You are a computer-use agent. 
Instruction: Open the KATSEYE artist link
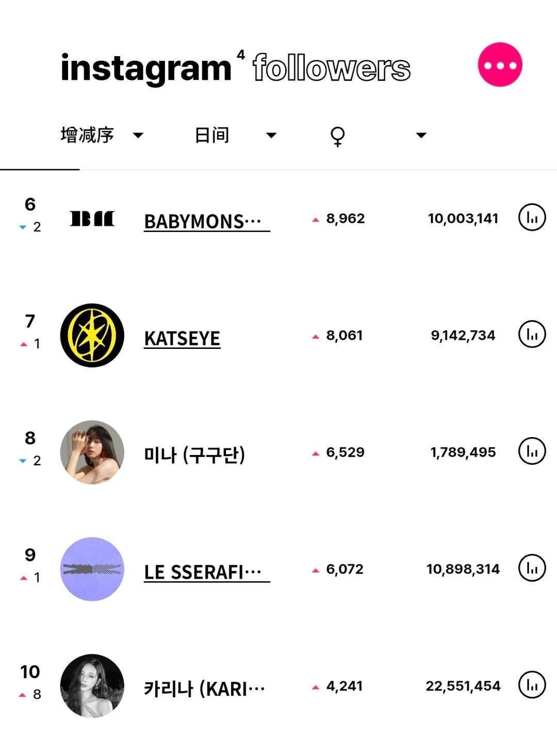182,339
